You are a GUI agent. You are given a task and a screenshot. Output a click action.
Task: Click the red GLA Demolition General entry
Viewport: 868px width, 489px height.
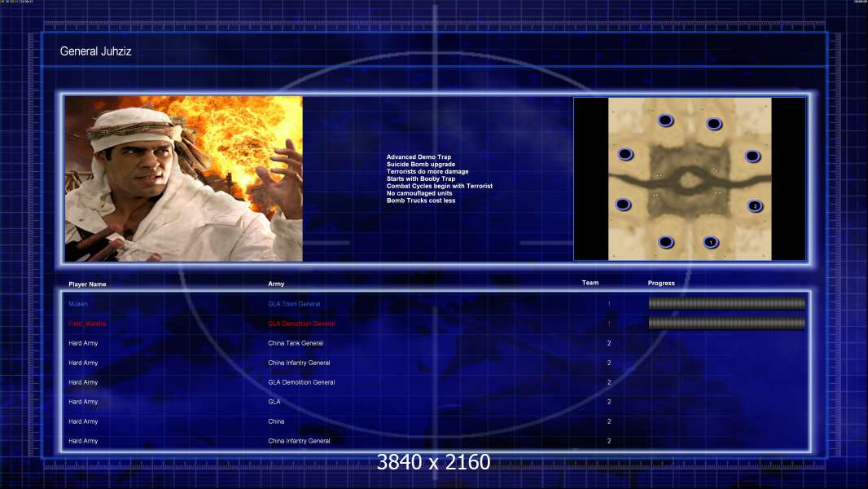pyautogui.click(x=301, y=324)
